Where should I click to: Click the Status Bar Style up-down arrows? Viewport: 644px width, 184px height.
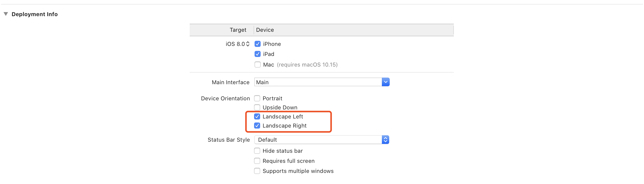(x=385, y=140)
